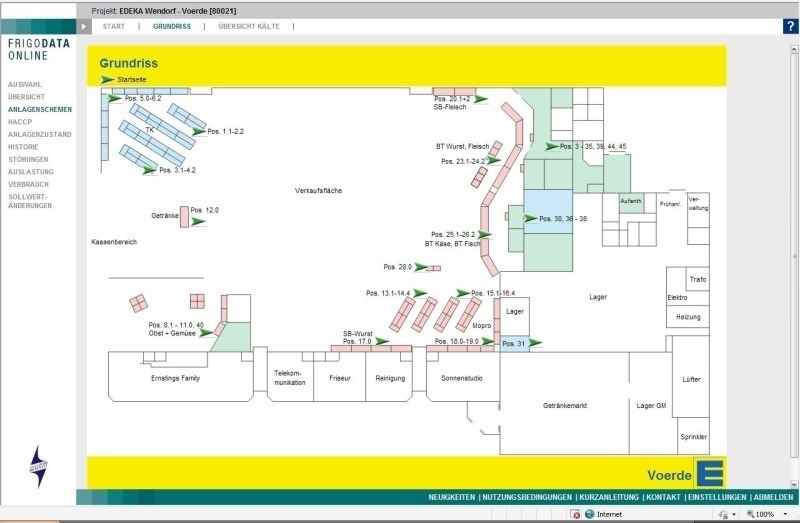The height and width of the screenshot is (523, 800).
Task: Click the green arrow at Pos. 28.0
Action: [x=421, y=267]
